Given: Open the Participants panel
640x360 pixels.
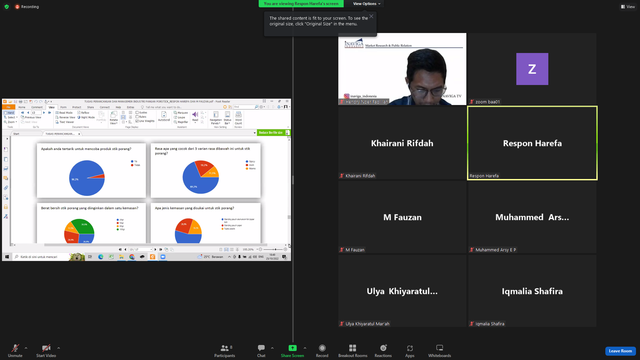Looking at the screenshot, I should pyautogui.click(x=224, y=350).
